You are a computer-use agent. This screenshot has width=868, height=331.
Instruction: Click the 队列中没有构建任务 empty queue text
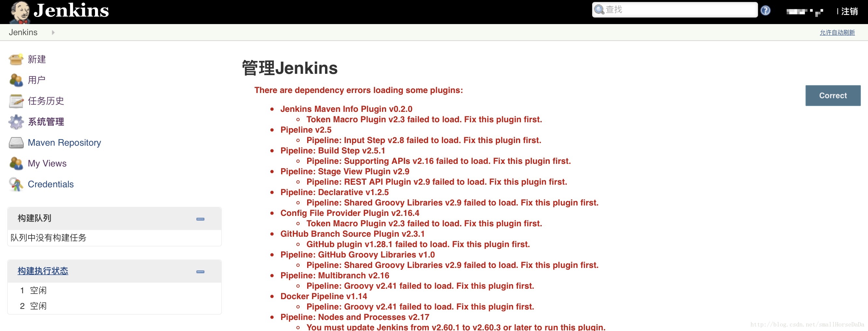(x=48, y=238)
